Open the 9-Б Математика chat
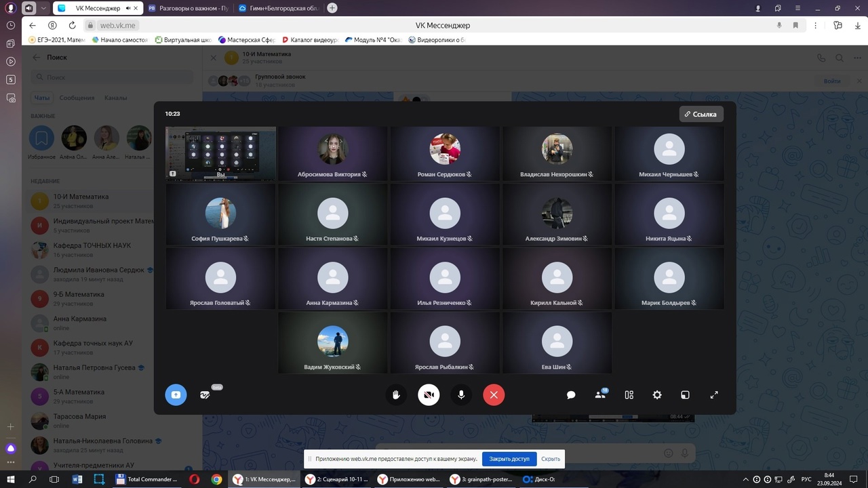The image size is (868, 488). (92, 299)
